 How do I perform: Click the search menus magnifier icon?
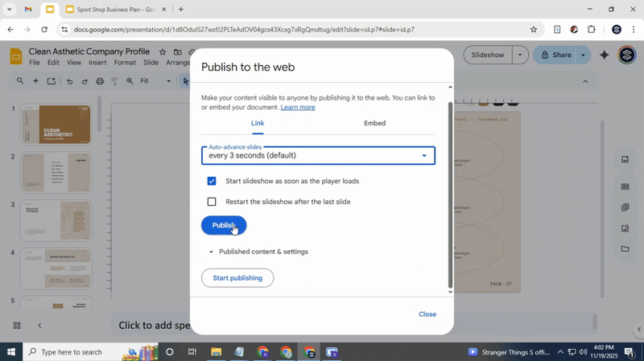pos(20,81)
